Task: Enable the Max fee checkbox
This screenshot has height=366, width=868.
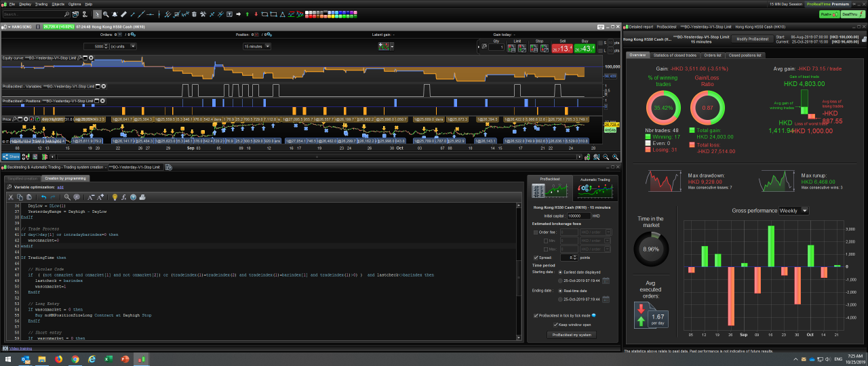Action: (545, 249)
